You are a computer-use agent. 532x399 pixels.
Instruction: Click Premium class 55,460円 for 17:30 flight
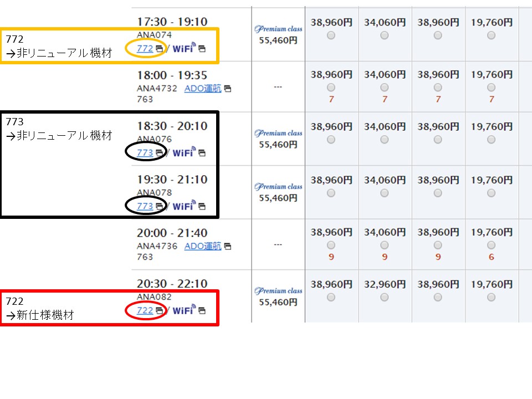coord(278,34)
